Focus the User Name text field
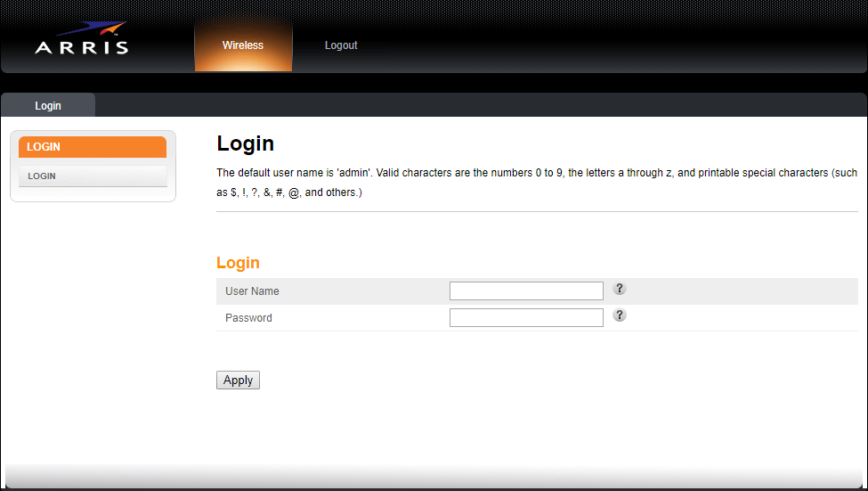 (526, 291)
